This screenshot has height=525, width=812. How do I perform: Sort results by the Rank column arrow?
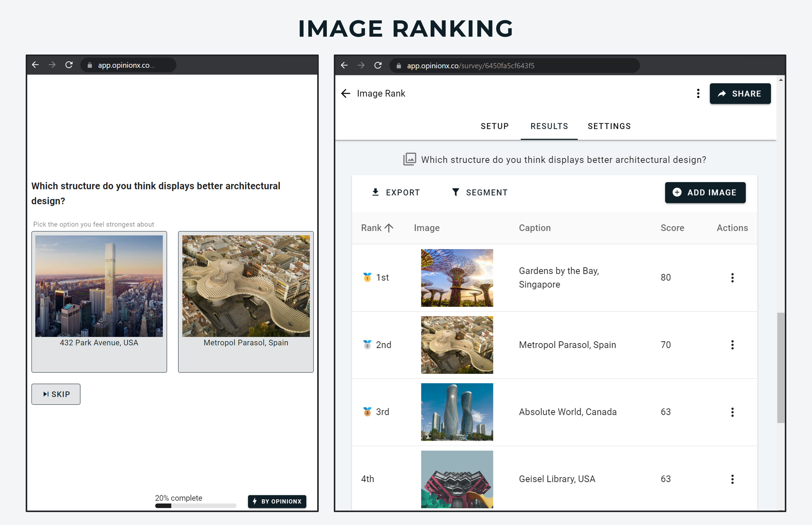[x=388, y=228]
